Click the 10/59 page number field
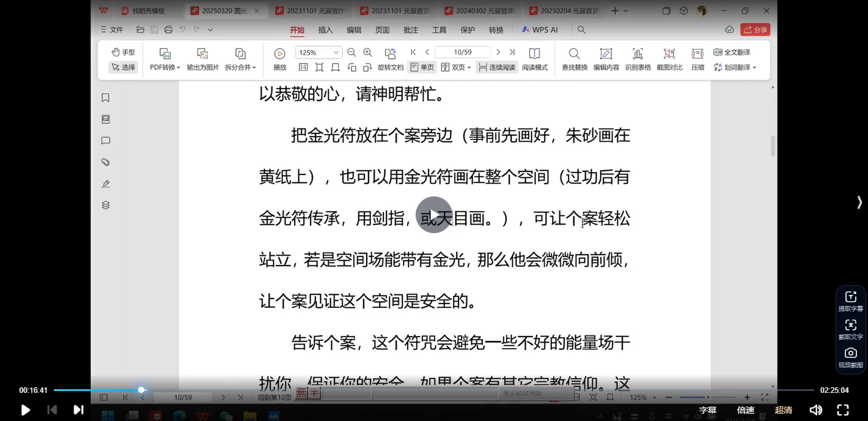The height and width of the screenshot is (421, 868). point(463,53)
